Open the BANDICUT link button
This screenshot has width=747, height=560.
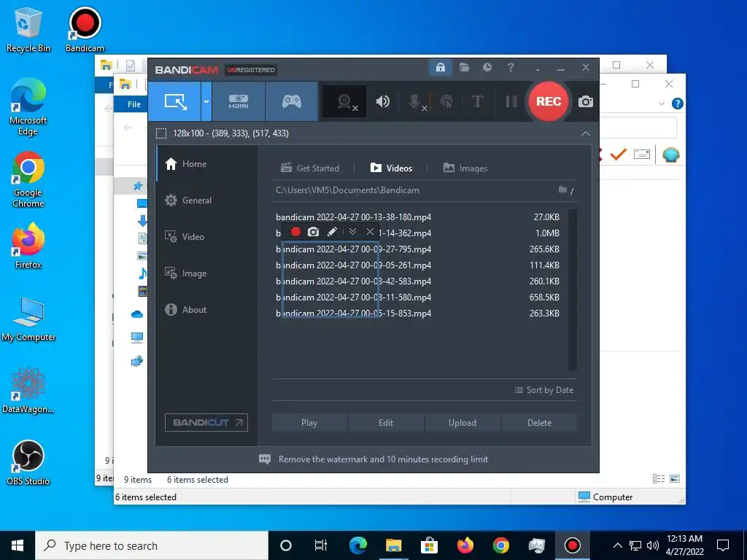pyautogui.click(x=206, y=423)
